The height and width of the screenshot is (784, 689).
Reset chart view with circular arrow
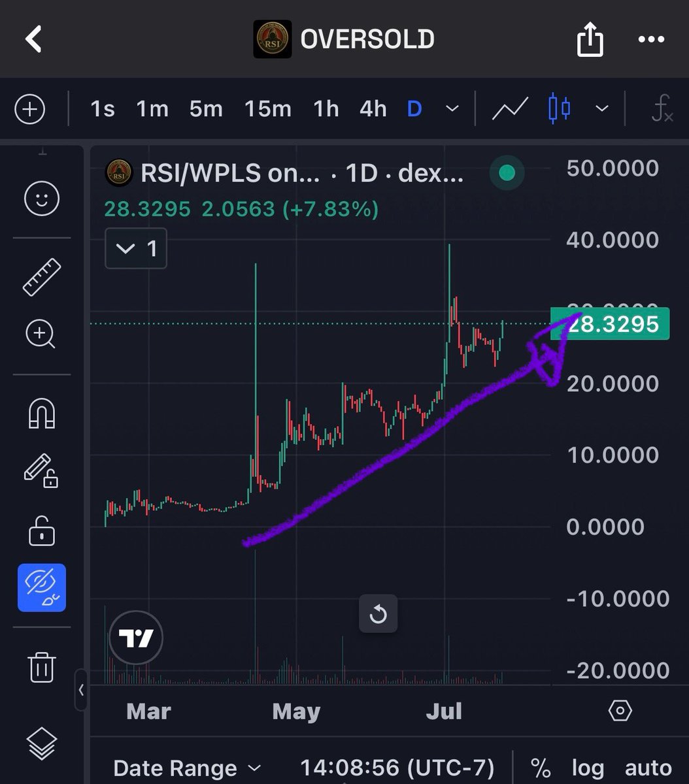point(378,614)
